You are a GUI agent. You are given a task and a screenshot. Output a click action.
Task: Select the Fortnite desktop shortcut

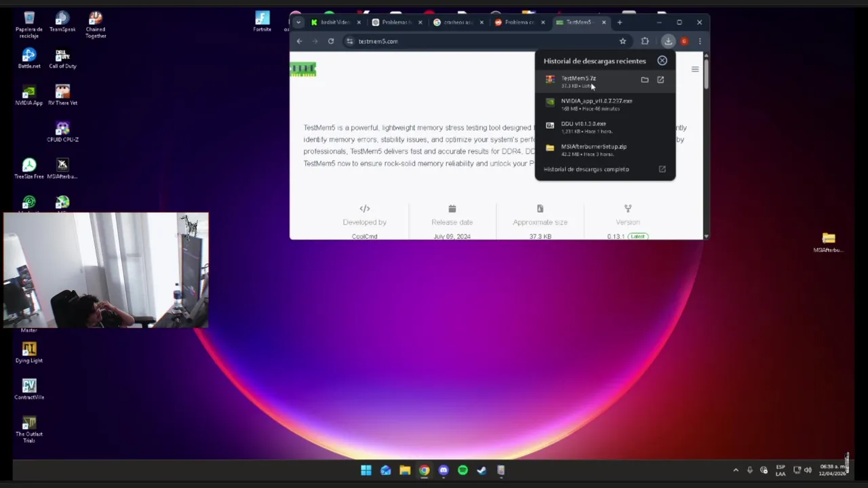coord(262,22)
